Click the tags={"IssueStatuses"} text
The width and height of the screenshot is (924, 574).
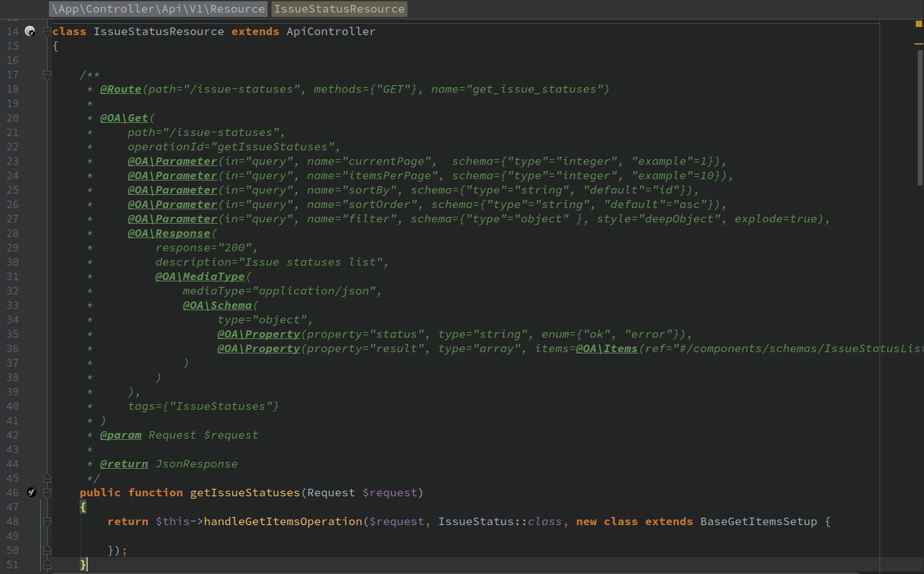[x=203, y=406]
